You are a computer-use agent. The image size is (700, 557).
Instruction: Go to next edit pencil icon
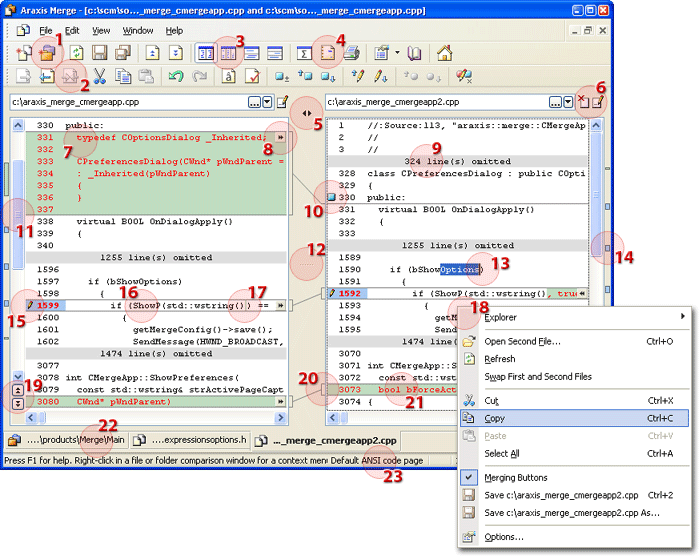coord(381,76)
